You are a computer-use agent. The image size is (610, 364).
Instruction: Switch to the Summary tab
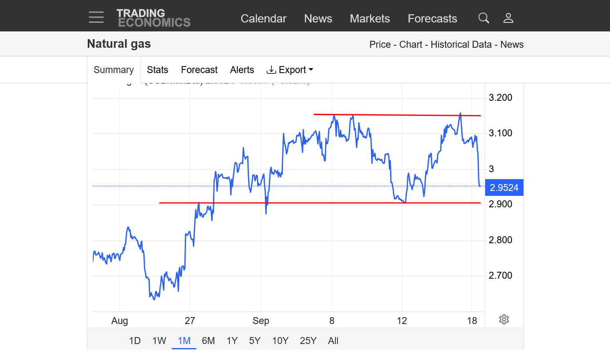[114, 70]
